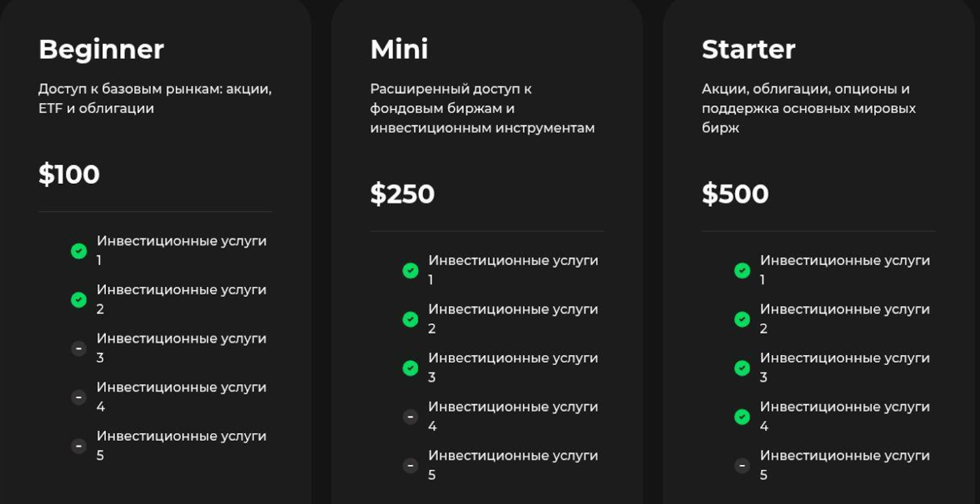Click grey dash icon for Starter услуги 5
980x504 pixels.
742,465
